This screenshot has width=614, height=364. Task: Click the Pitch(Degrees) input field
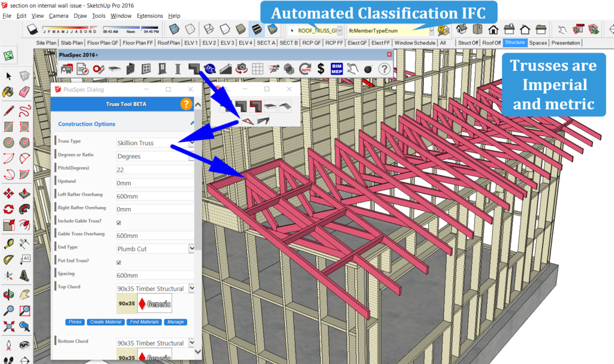point(155,170)
